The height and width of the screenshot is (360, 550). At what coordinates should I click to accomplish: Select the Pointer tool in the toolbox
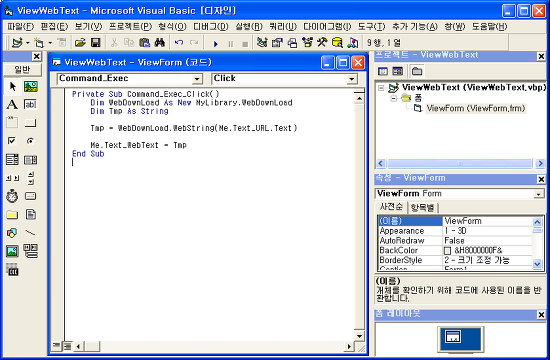tap(13, 86)
